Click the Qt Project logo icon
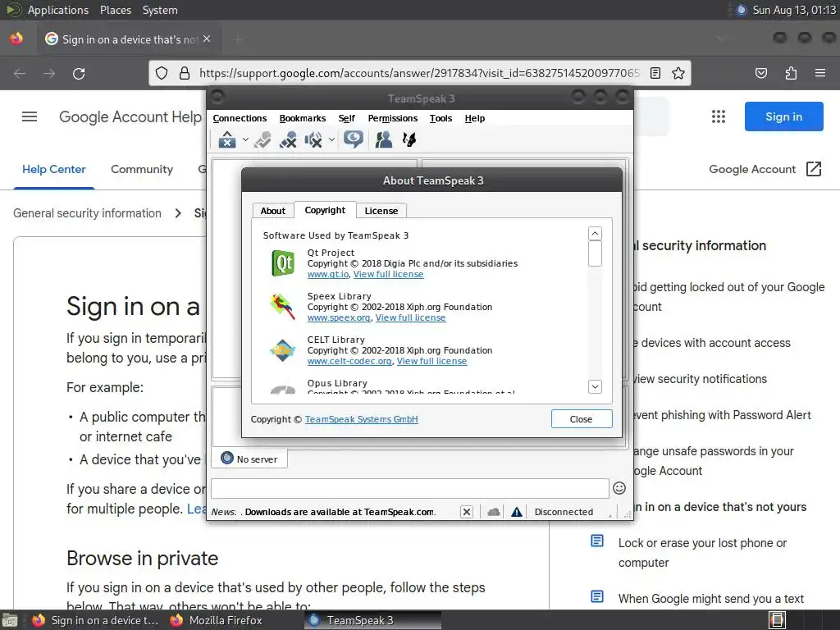The image size is (840, 630). (283, 263)
